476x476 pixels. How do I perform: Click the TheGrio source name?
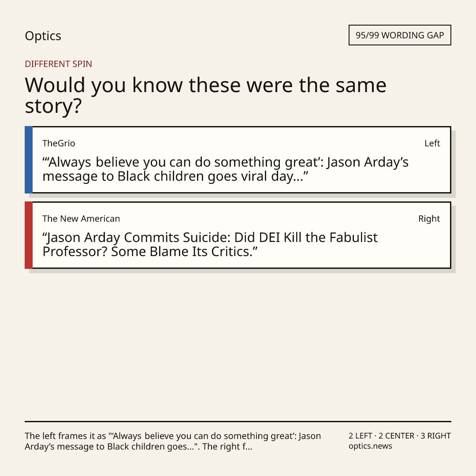click(59, 143)
